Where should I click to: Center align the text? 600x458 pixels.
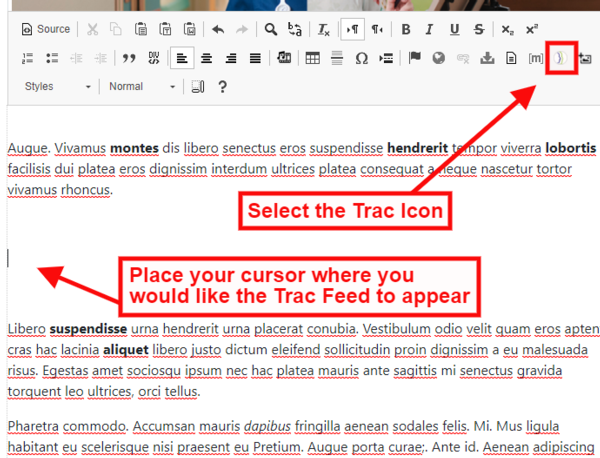coord(206,58)
